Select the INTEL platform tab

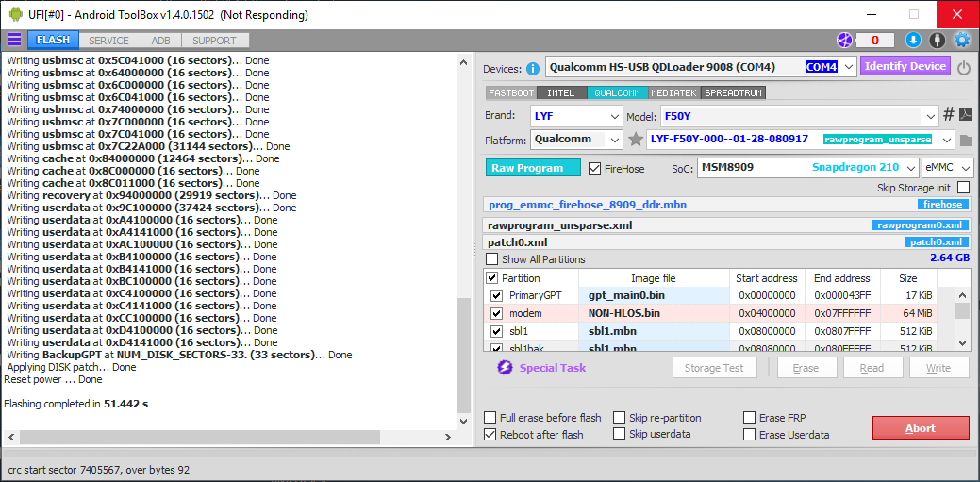(560, 92)
